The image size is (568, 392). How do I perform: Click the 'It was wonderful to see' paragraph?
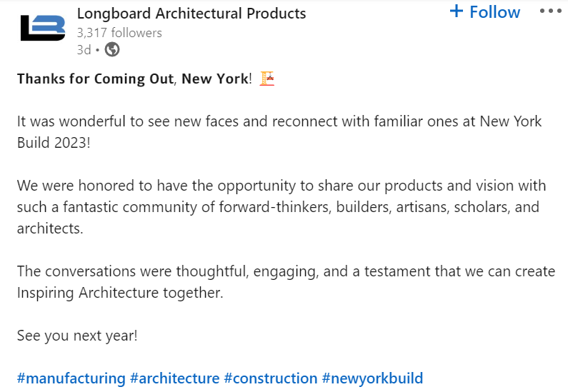click(279, 132)
